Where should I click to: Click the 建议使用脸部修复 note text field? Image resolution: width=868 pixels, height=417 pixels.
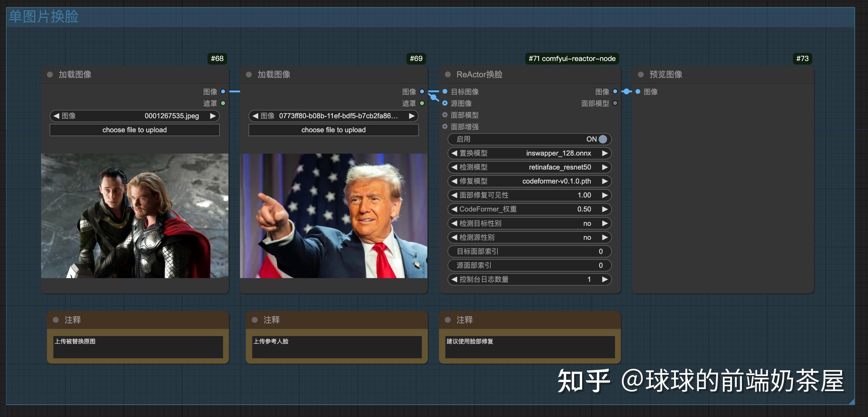(530, 347)
